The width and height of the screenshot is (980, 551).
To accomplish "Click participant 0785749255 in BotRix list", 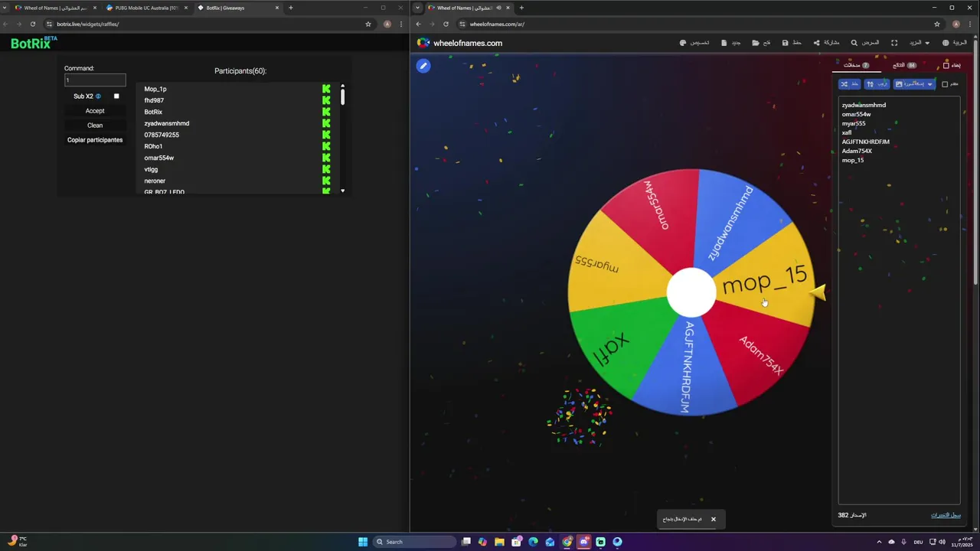I will click(x=162, y=135).
